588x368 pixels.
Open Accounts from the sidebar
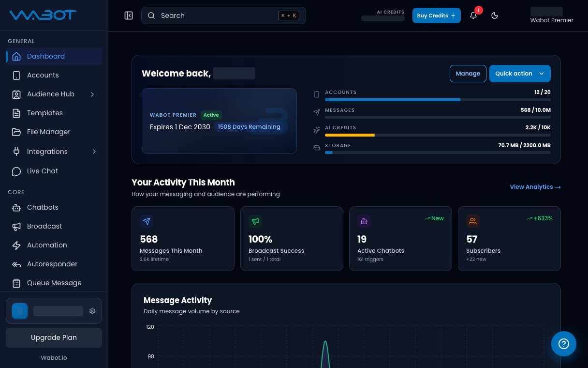click(x=54, y=75)
